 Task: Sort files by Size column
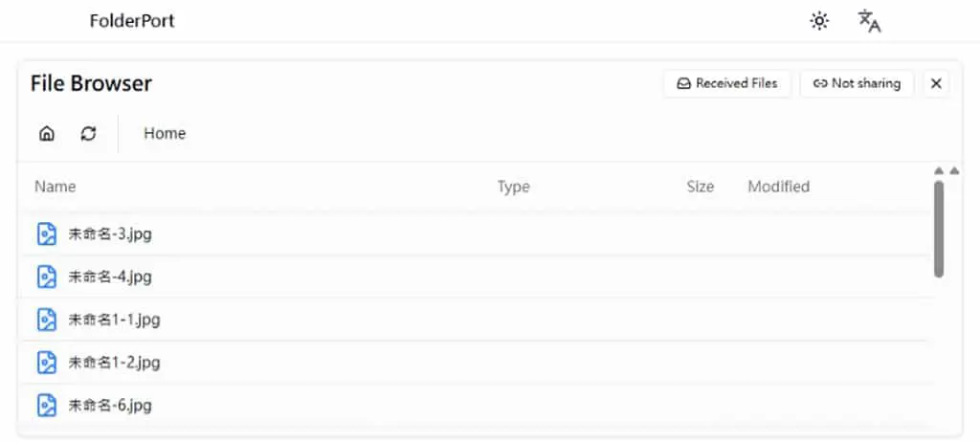click(x=700, y=187)
